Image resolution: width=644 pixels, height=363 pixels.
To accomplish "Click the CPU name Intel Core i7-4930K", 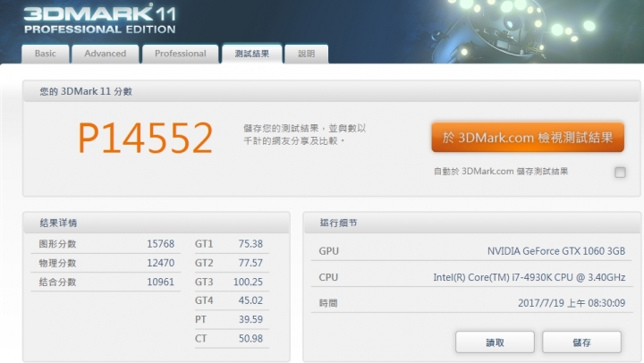I will click(530, 277).
